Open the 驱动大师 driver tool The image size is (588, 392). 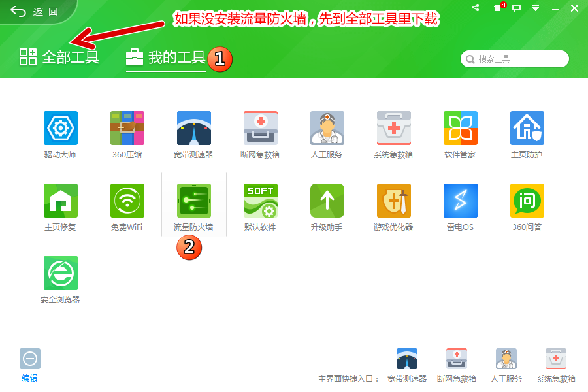pyautogui.click(x=60, y=128)
